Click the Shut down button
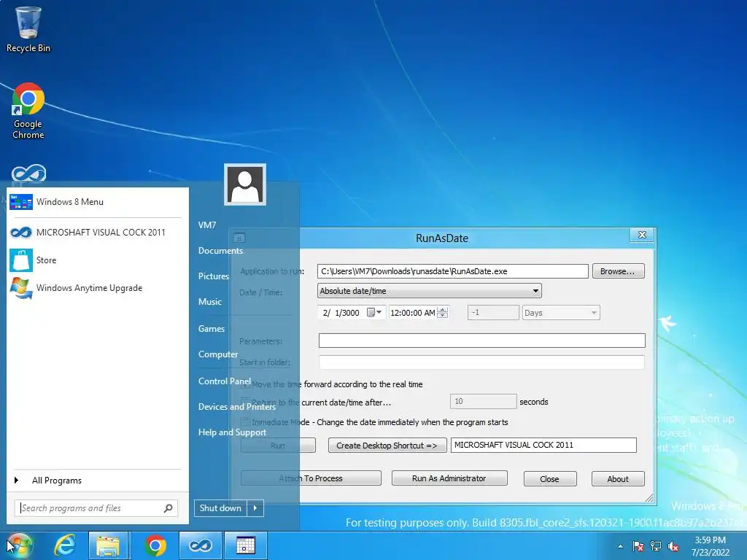Image resolution: width=747 pixels, height=560 pixels. pyautogui.click(x=220, y=508)
